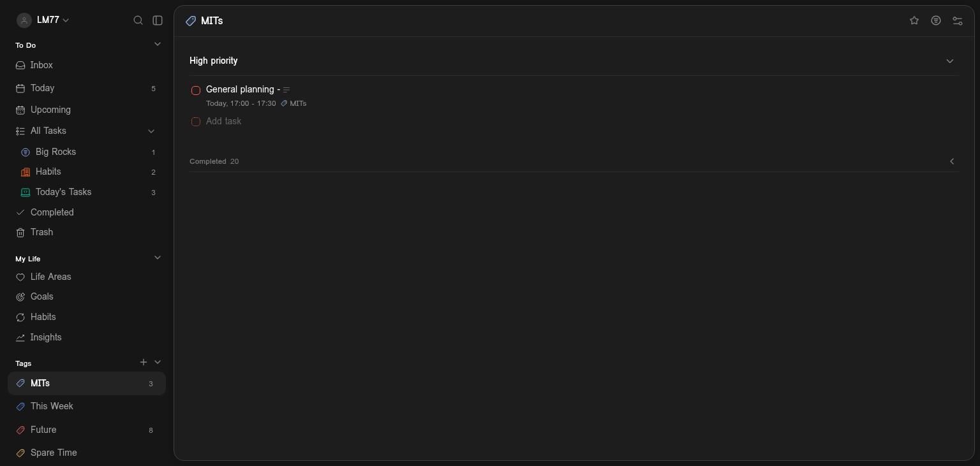Open the filter icon in header

tap(936, 20)
